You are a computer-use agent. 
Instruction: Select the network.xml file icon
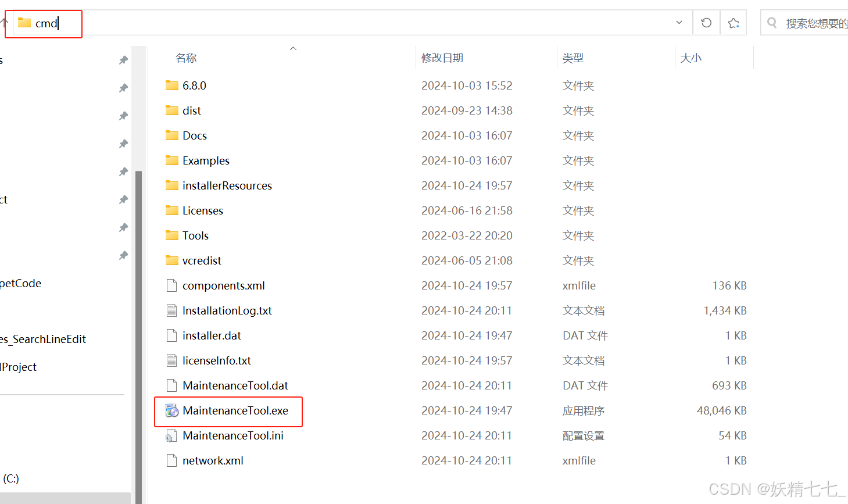point(171,460)
